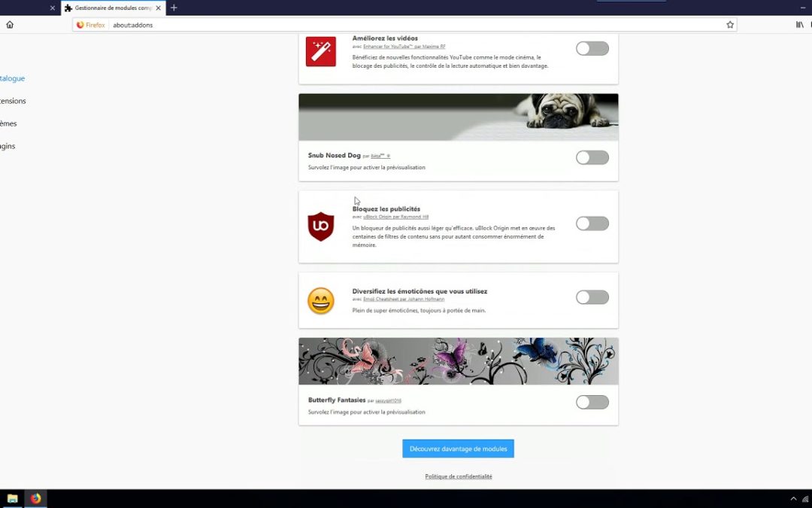Click Découvrez davantage de modules button
The image size is (812, 508).
(458, 448)
